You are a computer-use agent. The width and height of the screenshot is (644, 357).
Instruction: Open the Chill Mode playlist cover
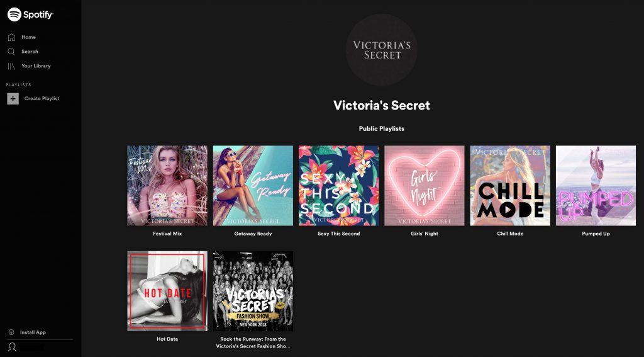[x=510, y=186]
